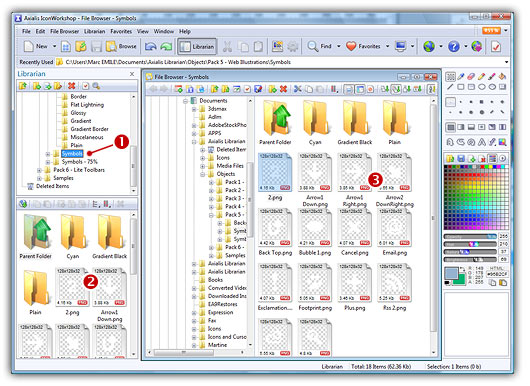The image size is (530, 386).
Task: Collapse the Objects folder in File Browser tree
Action: pyautogui.click(x=202, y=174)
